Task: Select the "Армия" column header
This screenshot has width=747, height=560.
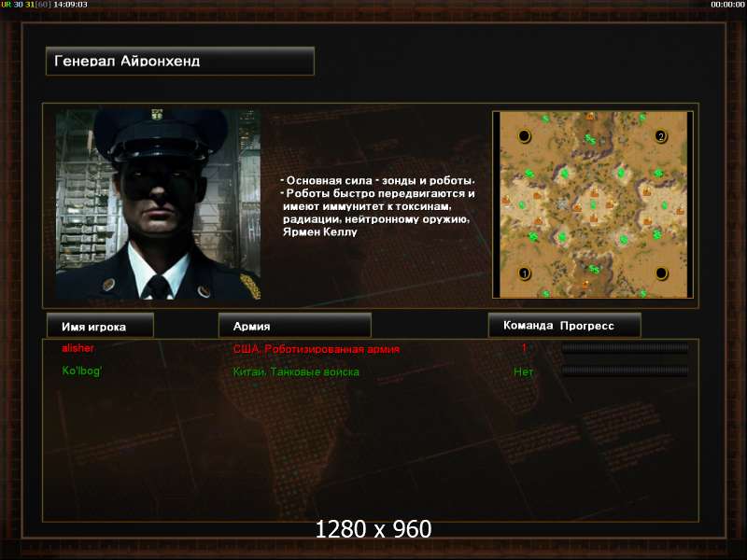Action: [x=294, y=326]
